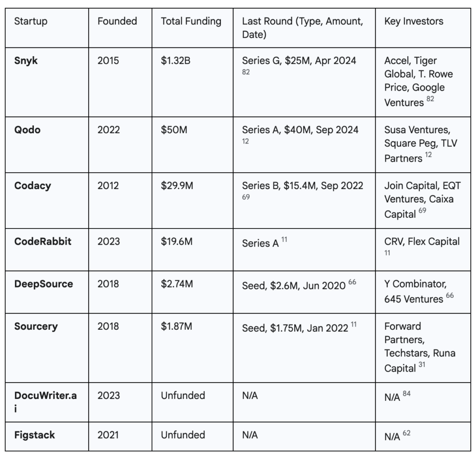Open citation 66 after 645 Ventures
476x457 pixels.
450,295
